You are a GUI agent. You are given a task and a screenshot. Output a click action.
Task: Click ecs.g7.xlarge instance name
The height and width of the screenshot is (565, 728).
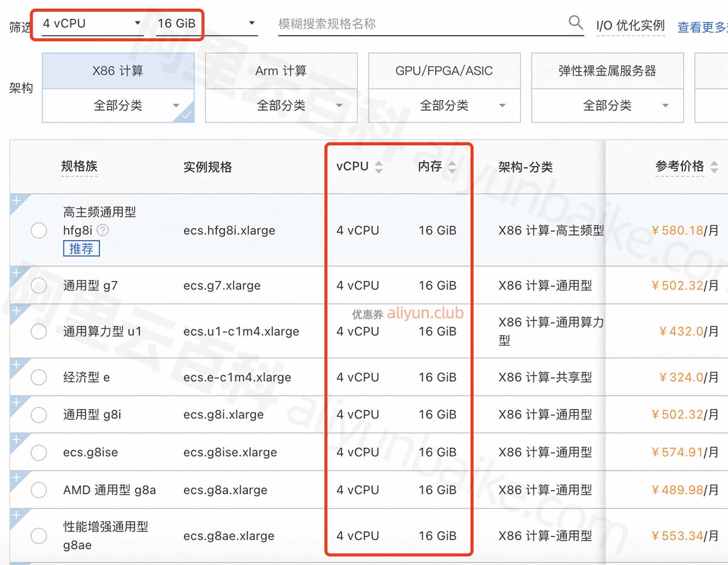222,285
